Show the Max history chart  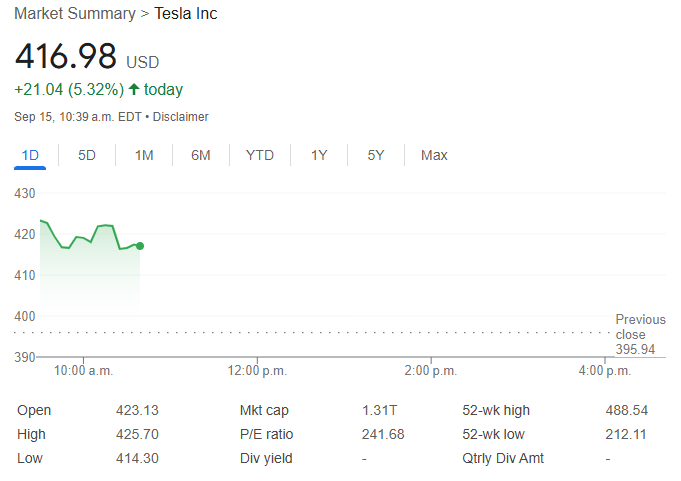pos(434,155)
